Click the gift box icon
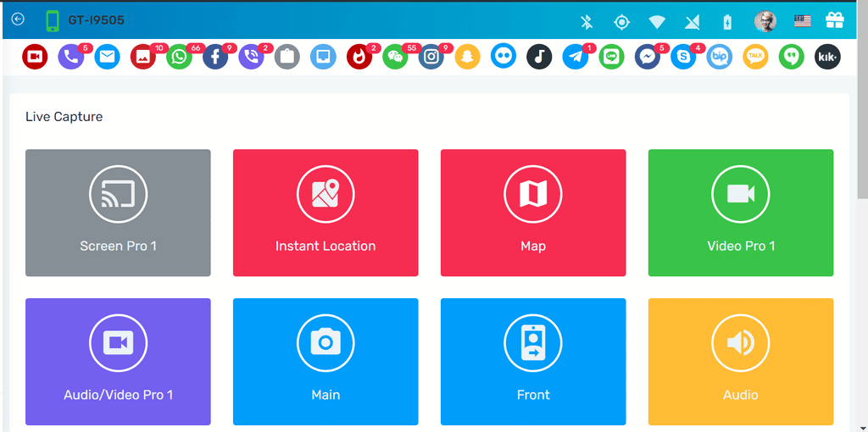This screenshot has width=868, height=432. click(x=834, y=21)
